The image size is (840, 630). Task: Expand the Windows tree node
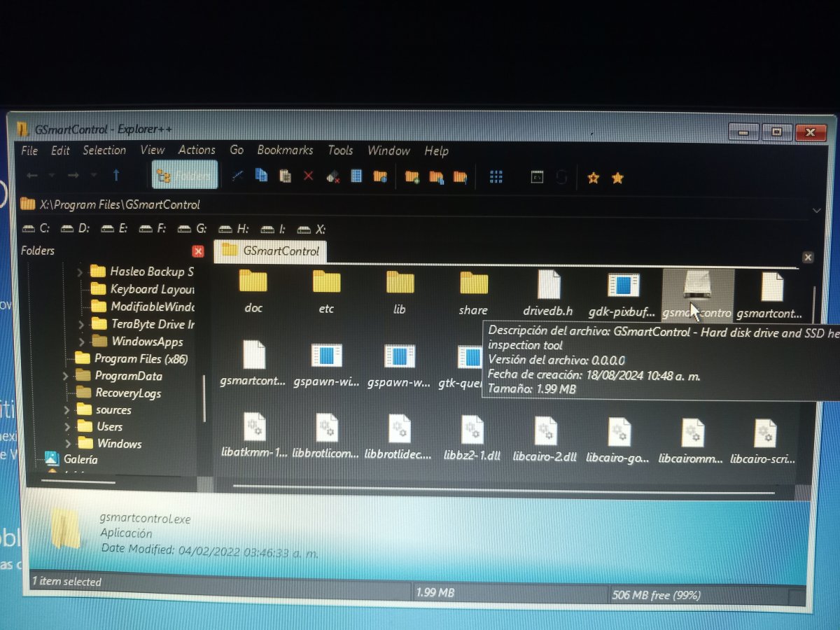(x=67, y=443)
